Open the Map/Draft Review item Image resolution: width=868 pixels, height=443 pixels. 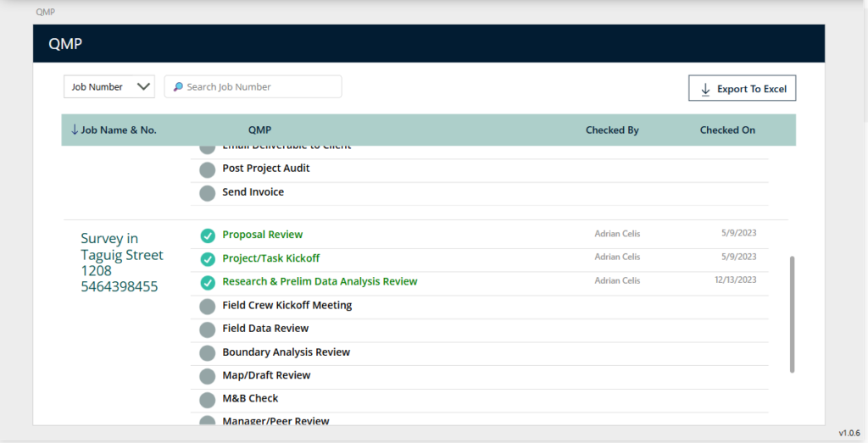point(266,375)
